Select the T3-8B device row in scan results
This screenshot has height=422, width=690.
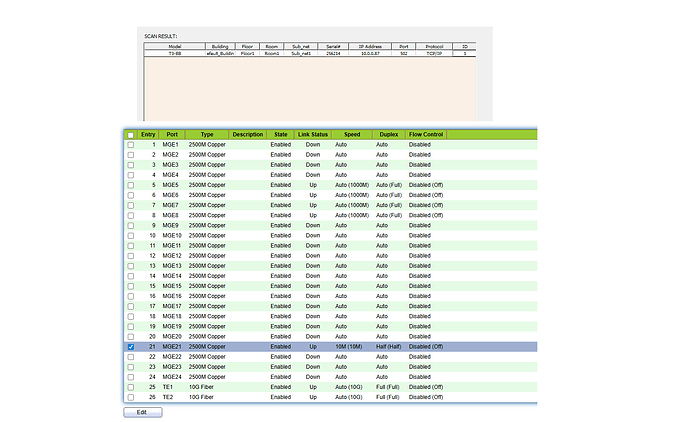(175, 53)
